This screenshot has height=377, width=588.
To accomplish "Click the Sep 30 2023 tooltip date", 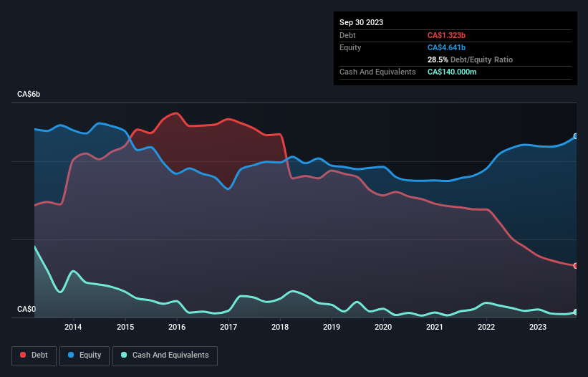I will pos(361,22).
